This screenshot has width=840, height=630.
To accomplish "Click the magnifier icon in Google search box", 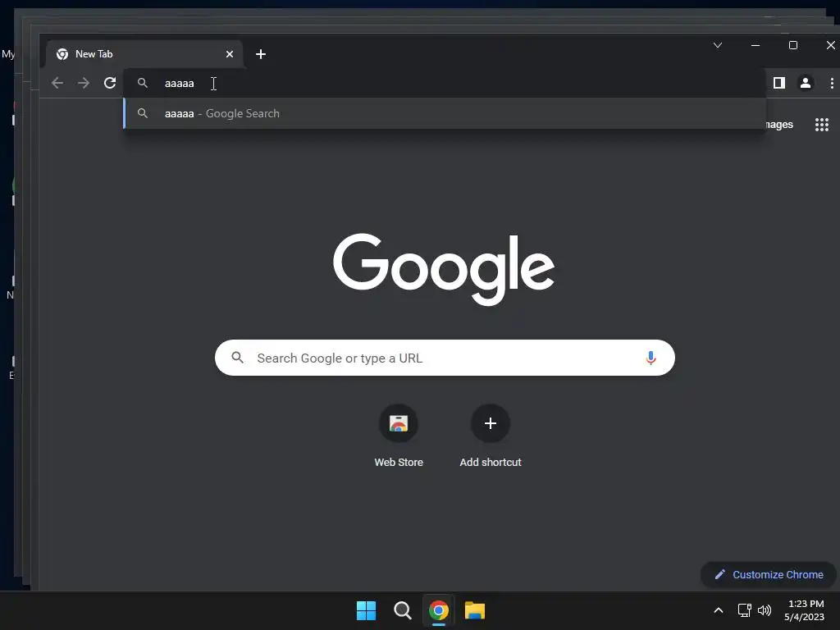I will click(237, 358).
